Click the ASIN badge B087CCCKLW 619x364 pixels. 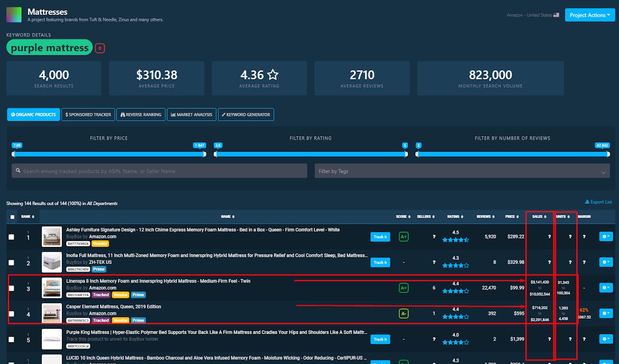(78, 346)
